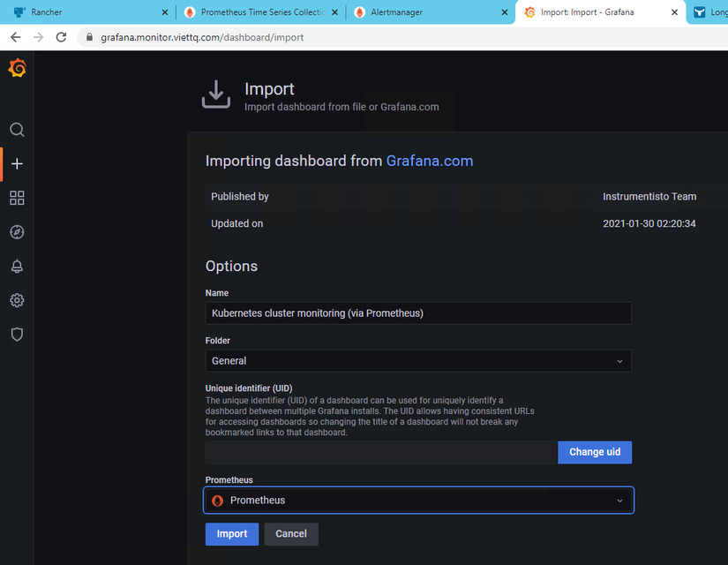Switch to the Prometheus Time Series tab
This screenshot has height=565, width=728.
pos(260,12)
